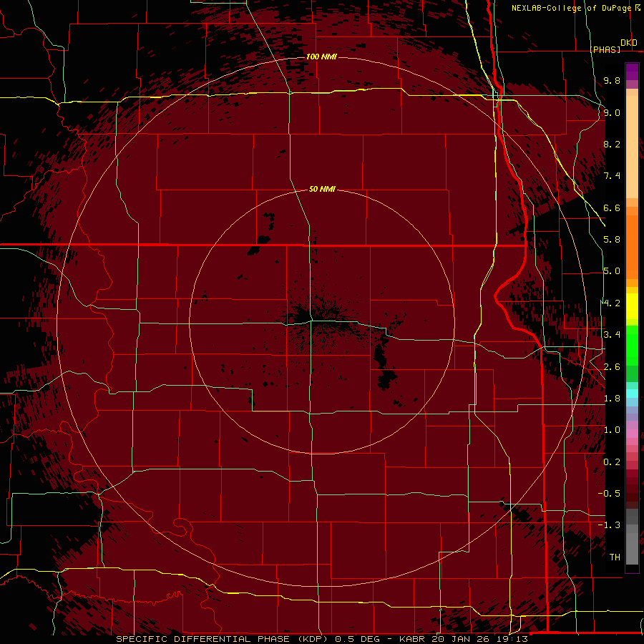Screen dimensions: 644x644
Task: Click the -1.3 value on the legend
Action: click(609, 525)
